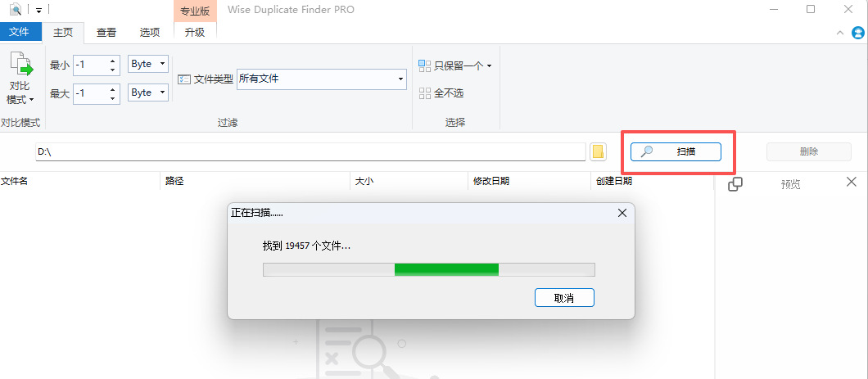Collapse the ribbon with the chevron
The width and height of the screenshot is (868, 379).
coord(840,34)
